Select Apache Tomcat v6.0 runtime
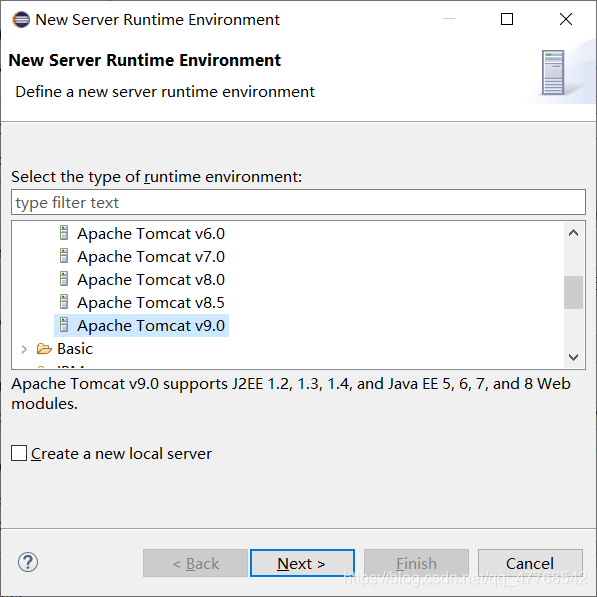The height and width of the screenshot is (597, 597). [151, 233]
